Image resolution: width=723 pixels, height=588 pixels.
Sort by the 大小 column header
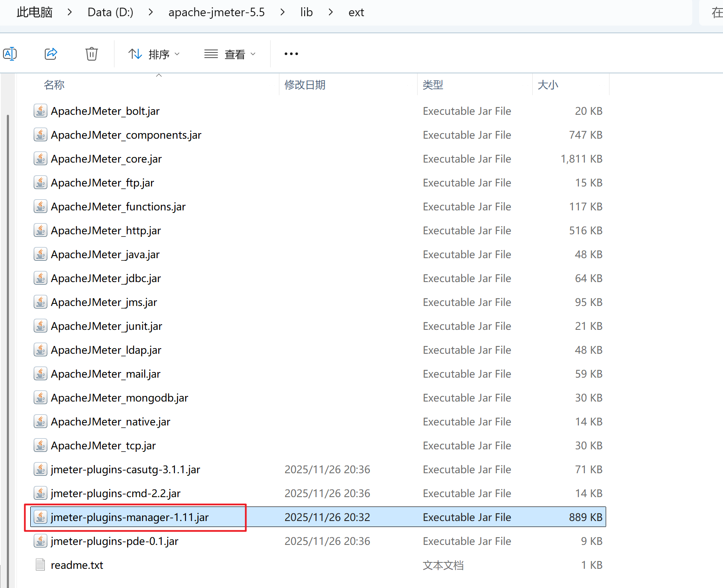coord(548,84)
